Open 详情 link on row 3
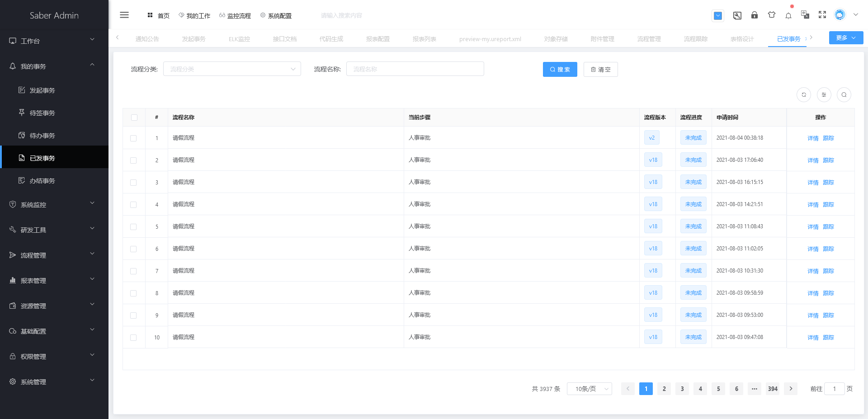868x419 pixels. tap(812, 182)
